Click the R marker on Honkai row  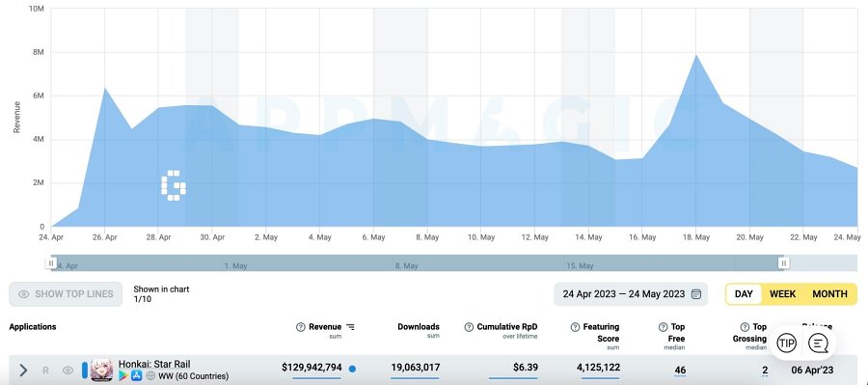(45, 370)
